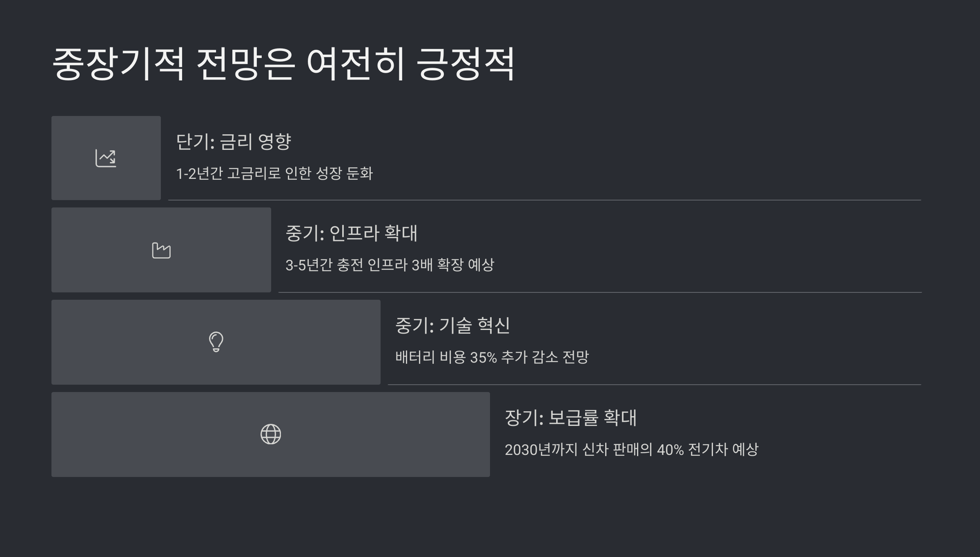This screenshot has width=980, height=557.
Task: Click the gray box behind the chart icon
Action: click(x=106, y=158)
